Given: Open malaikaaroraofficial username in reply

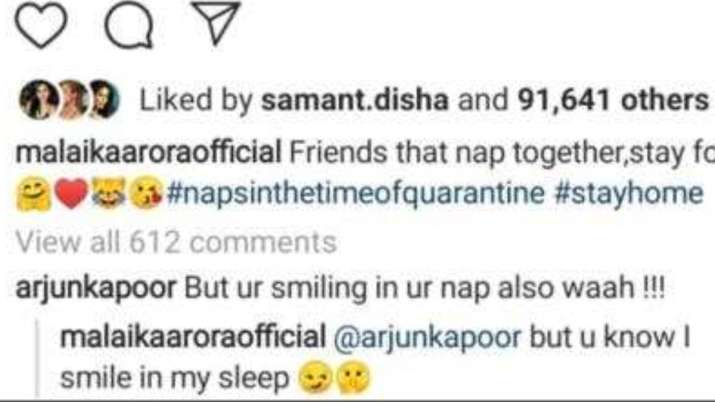Looking at the screenshot, I should 193,336.
